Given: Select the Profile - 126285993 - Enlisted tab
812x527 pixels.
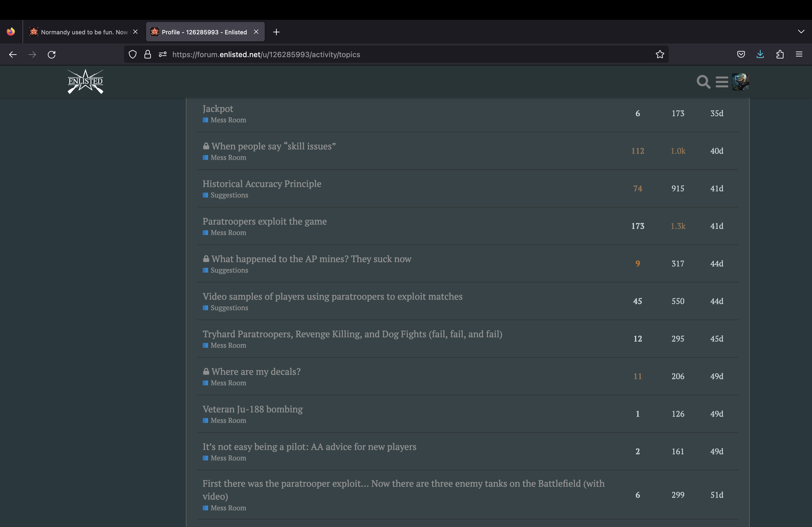Looking at the screenshot, I should (205, 32).
